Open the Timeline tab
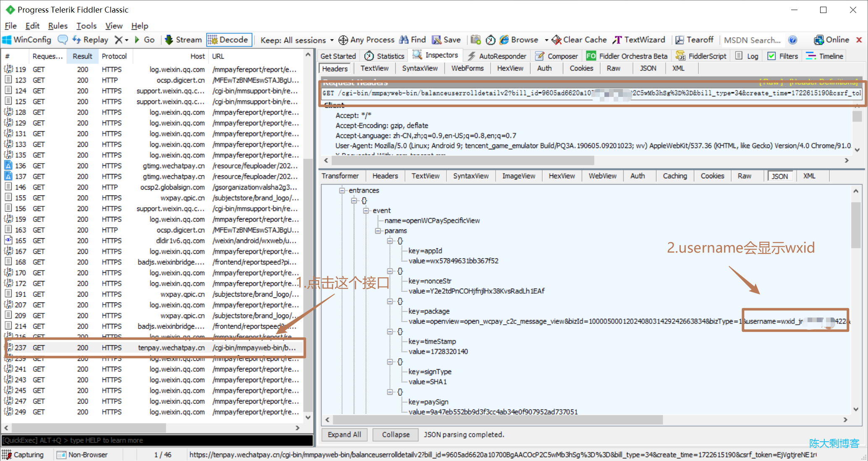The image size is (868, 461). 825,56
